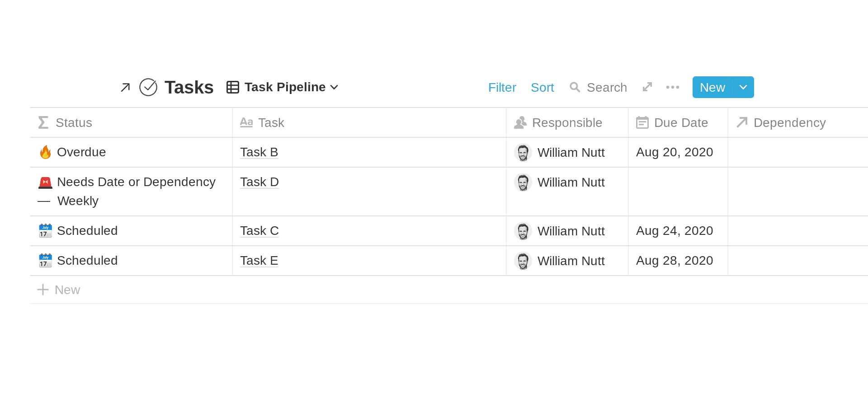Screen dimensions: 868x393
Task: Open the Search icon in the toolbar
Action: point(575,87)
